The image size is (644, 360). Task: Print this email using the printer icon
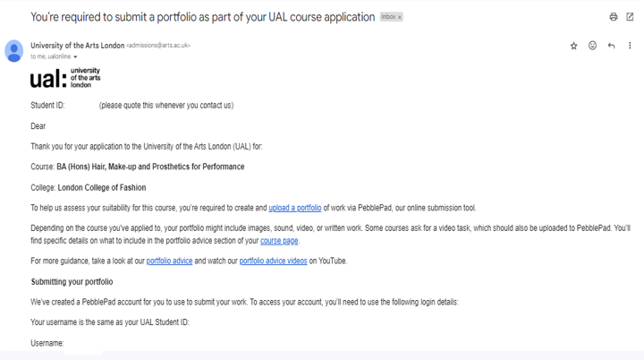(613, 17)
